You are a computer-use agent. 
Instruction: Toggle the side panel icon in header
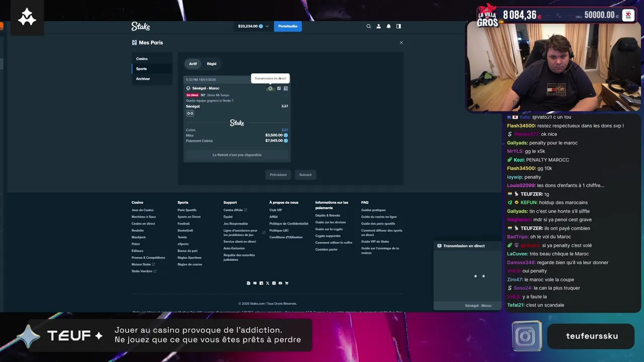[x=398, y=26]
